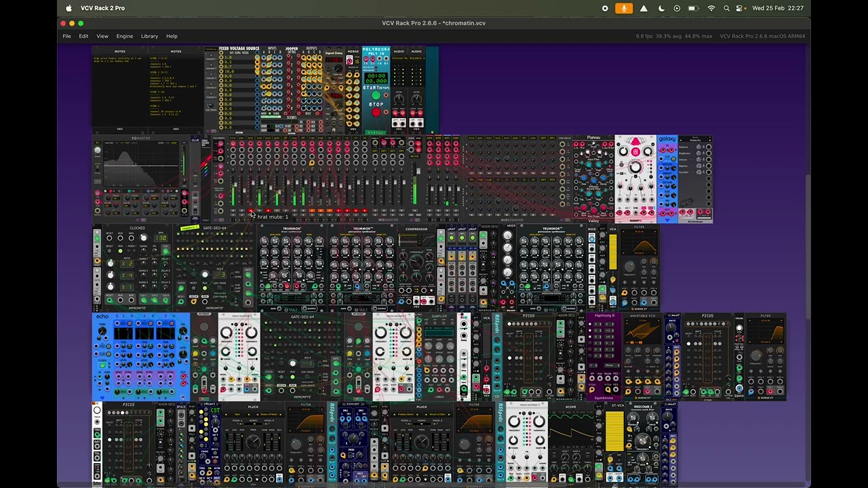Image resolution: width=868 pixels, height=488 pixels.
Task: Click the galaxy module title
Action: click(667, 139)
